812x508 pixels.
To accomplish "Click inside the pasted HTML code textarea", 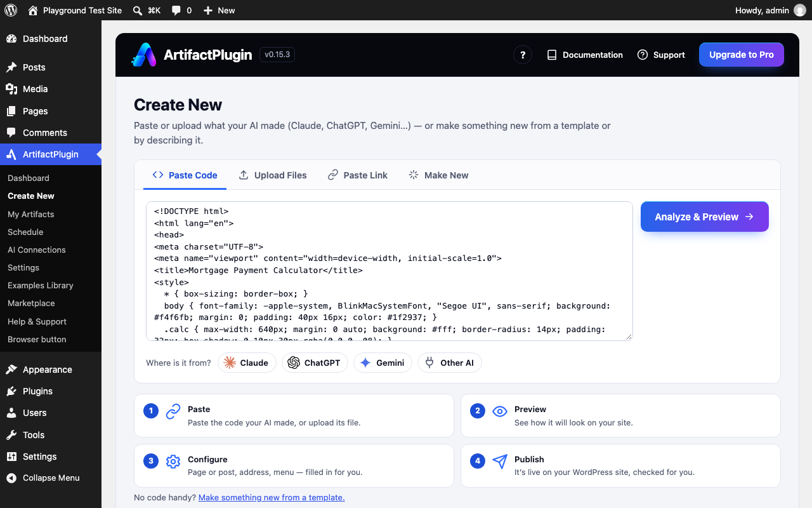I will (390, 271).
